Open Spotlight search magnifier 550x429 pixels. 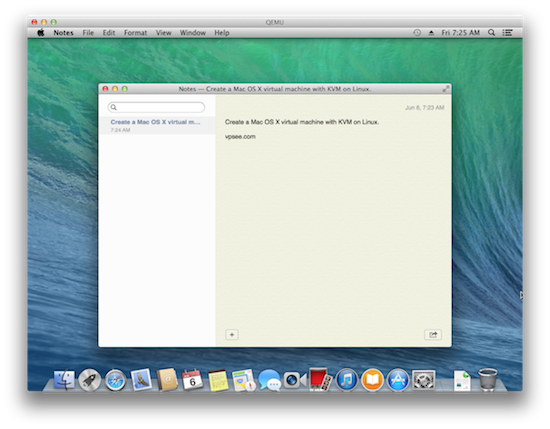click(x=491, y=33)
